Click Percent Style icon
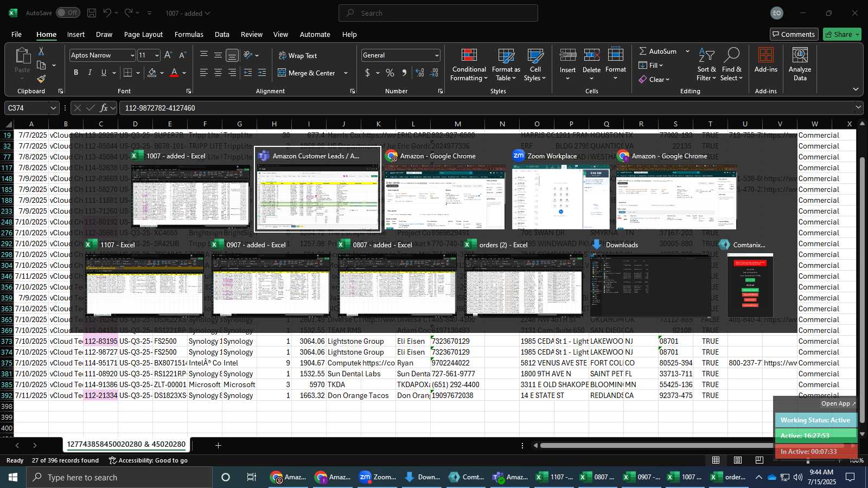 [390, 73]
